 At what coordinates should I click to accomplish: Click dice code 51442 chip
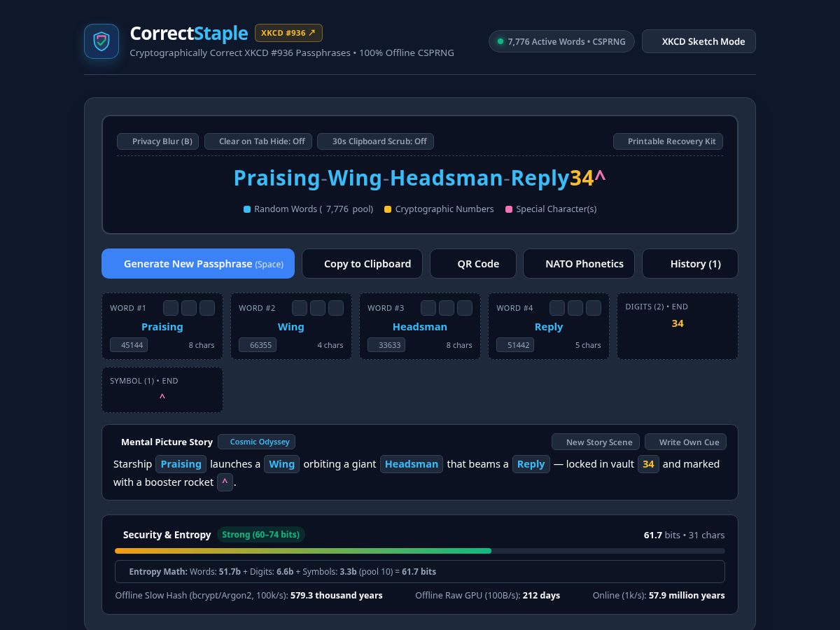[515, 345]
